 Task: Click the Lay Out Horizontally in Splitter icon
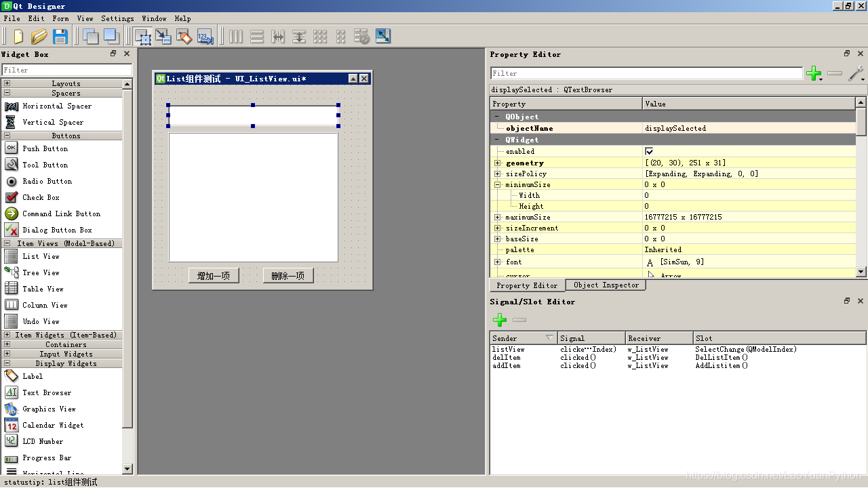pyautogui.click(x=278, y=36)
